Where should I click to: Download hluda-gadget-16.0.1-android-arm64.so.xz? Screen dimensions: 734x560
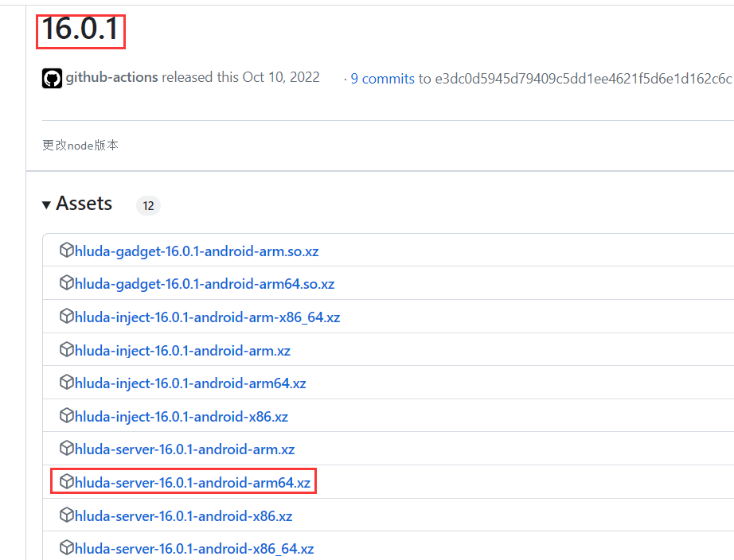coord(204,284)
